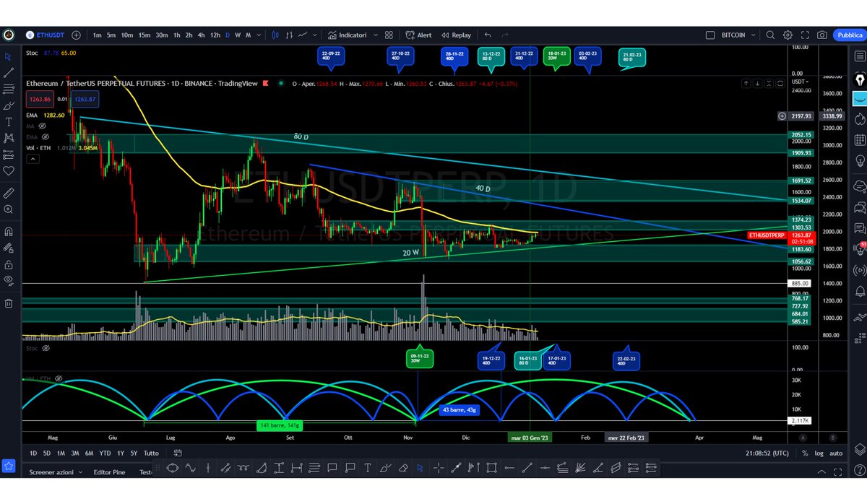
Task: Toggle lock all drawings
Action: point(9,265)
